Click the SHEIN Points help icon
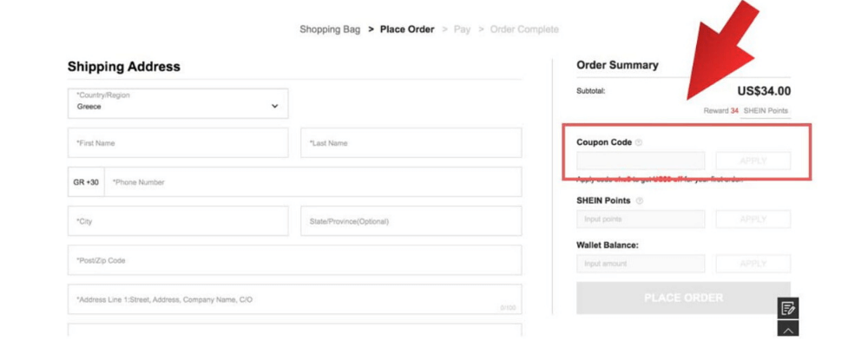Image resolution: width=868 pixels, height=347 pixels. tap(640, 201)
